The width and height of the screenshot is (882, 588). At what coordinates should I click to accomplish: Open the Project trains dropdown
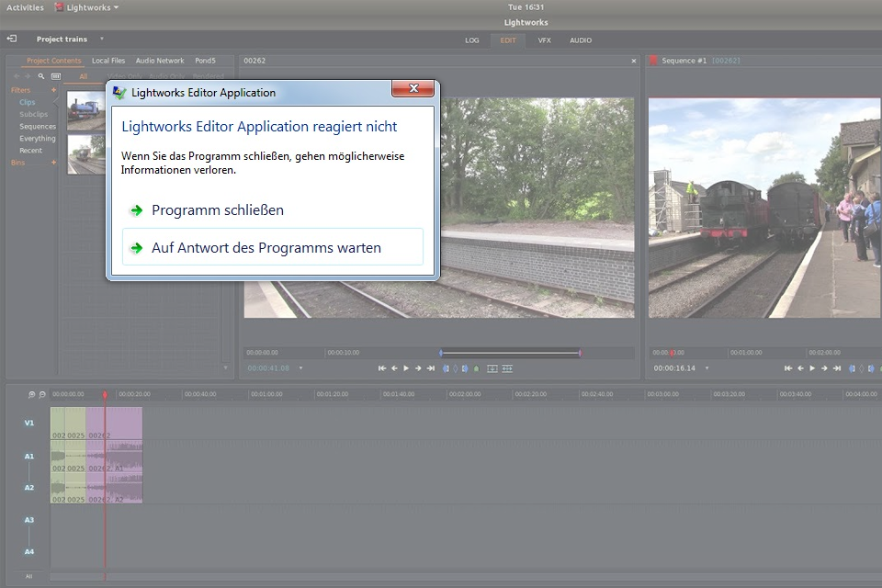click(x=101, y=40)
